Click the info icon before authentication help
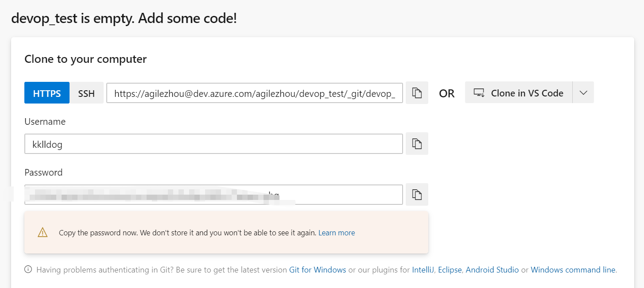 click(28, 269)
